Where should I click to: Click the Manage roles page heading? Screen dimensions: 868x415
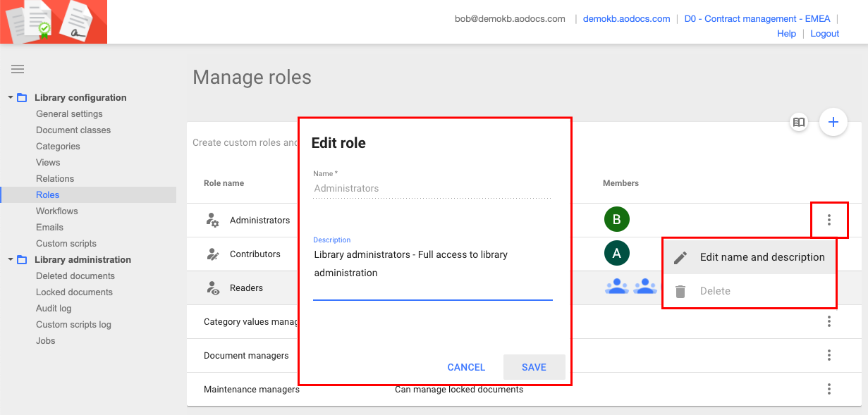[x=252, y=78]
